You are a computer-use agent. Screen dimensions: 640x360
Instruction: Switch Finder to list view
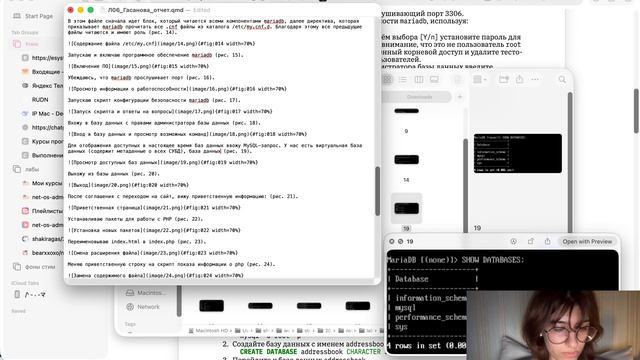(402, 80)
